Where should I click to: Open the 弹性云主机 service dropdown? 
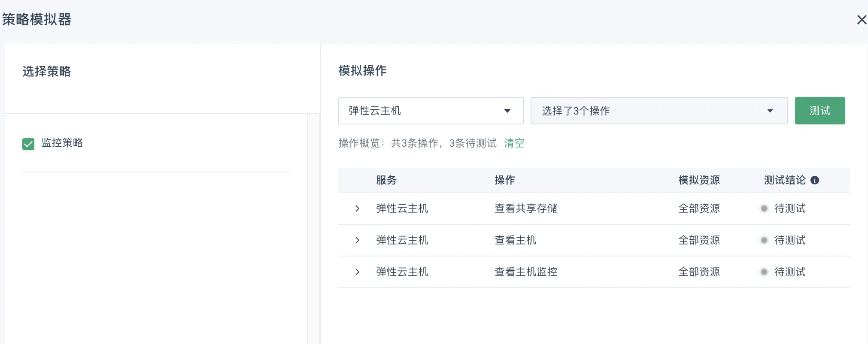point(431,111)
